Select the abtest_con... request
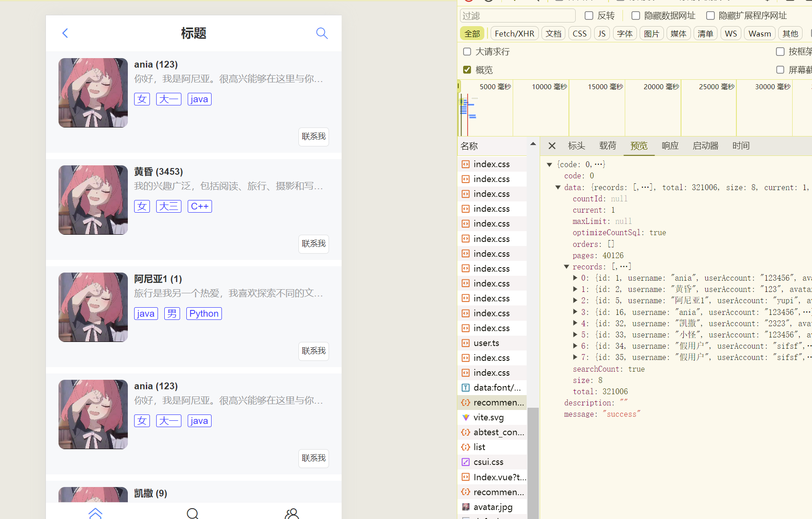 pyautogui.click(x=492, y=432)
